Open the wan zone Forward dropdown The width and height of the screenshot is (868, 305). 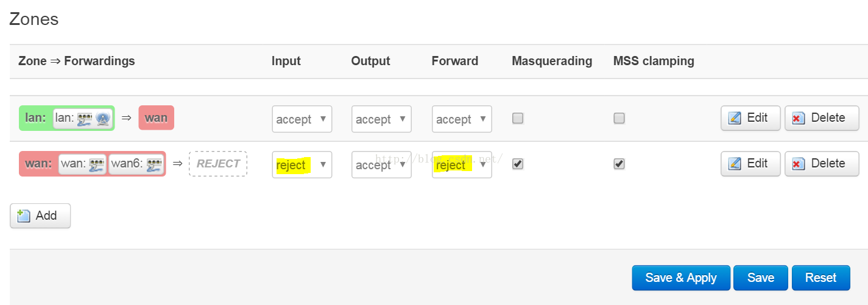(462, 164)
